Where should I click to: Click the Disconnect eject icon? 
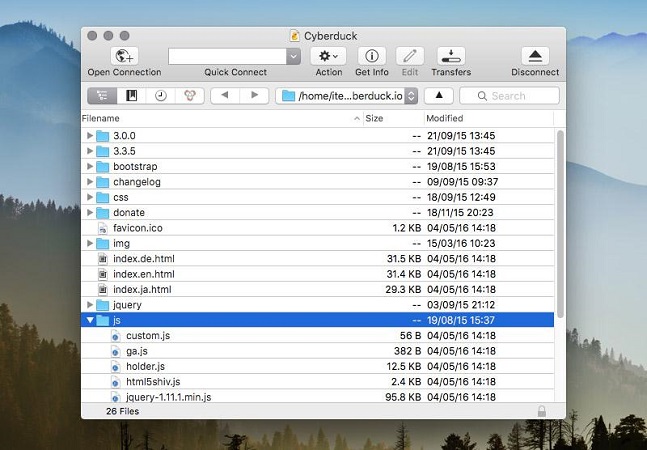pos(535,56)
